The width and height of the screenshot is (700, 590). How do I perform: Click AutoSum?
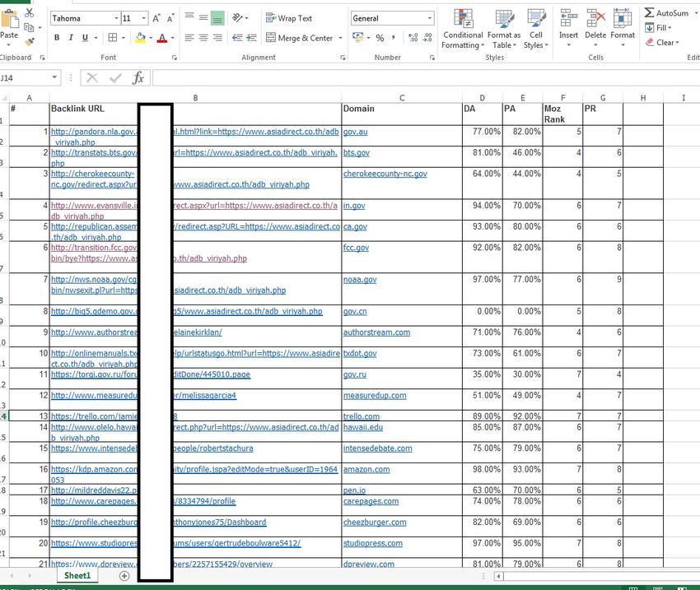666,13
